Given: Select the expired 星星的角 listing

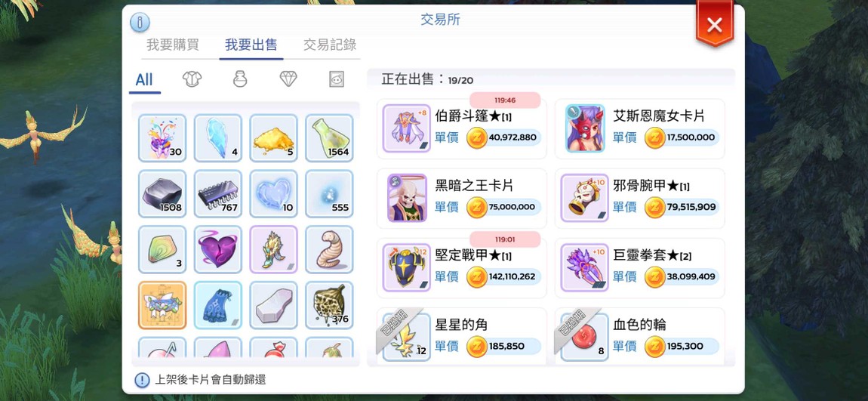Looking at the screenshot, I should 462,336.
